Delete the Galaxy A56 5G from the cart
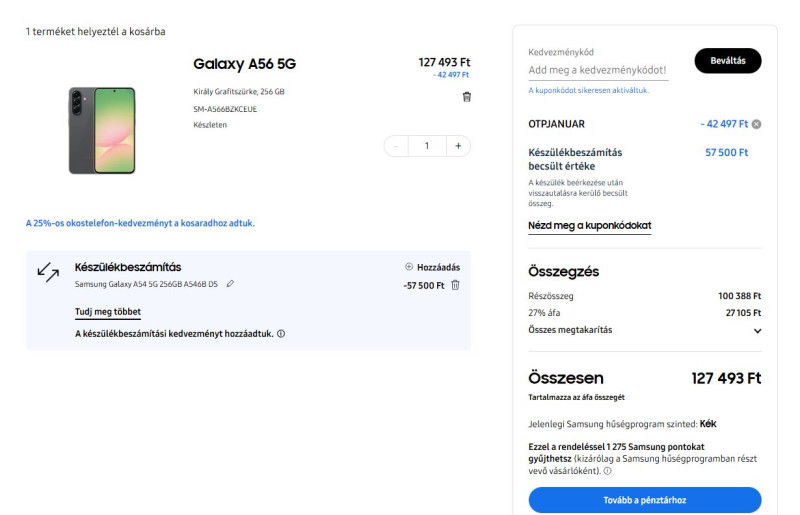 466,96
